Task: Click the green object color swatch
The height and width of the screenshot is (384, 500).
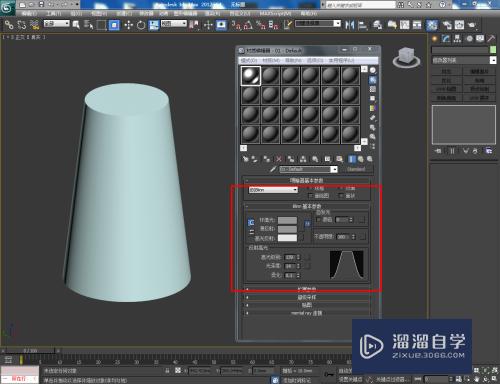Action: pos(493,50)
